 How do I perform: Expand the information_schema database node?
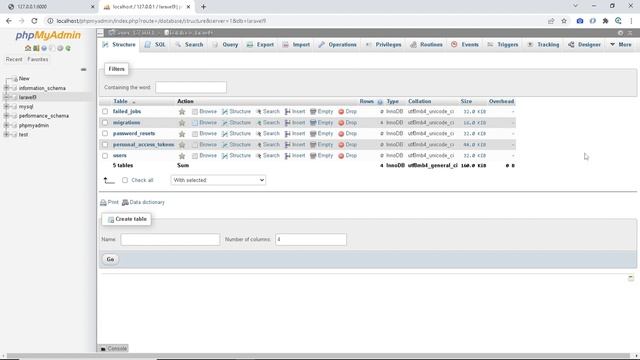pos(6,88)
